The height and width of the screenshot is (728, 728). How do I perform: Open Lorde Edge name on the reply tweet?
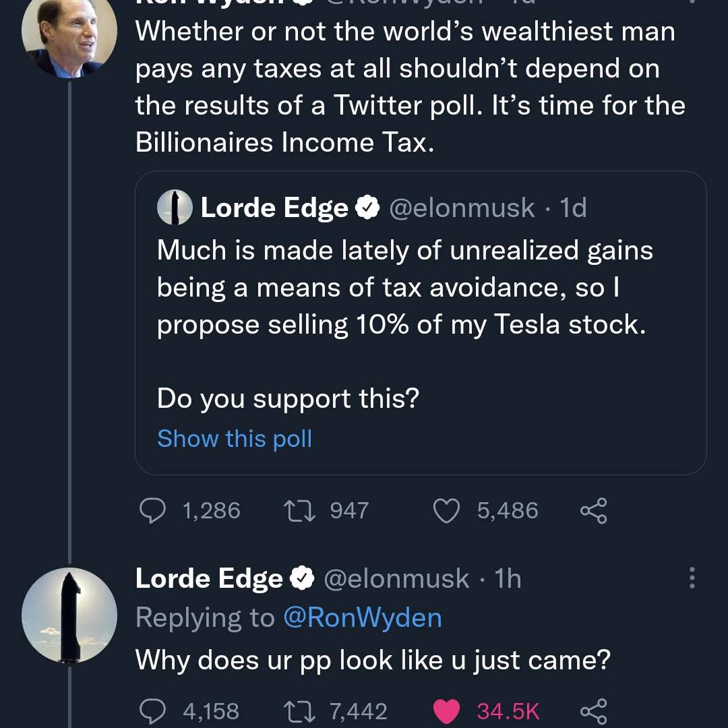click(209, 578)
